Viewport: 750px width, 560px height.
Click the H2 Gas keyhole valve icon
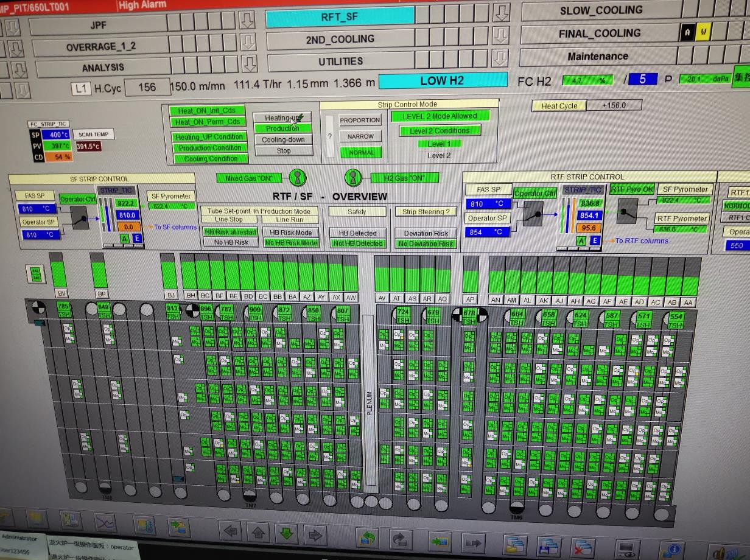tap(353, 178)
